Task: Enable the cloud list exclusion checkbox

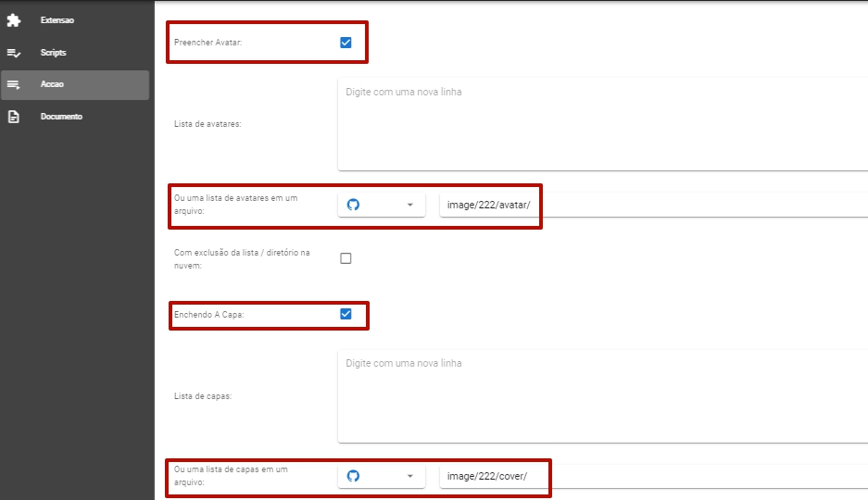Action: tap(346, 258)
